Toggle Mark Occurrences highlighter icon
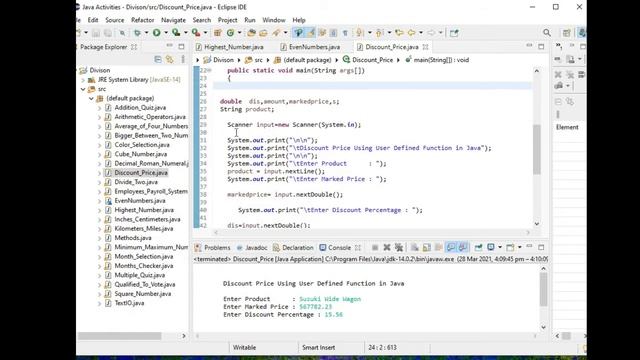Screen dimensions: 640x360 [311, 33]
